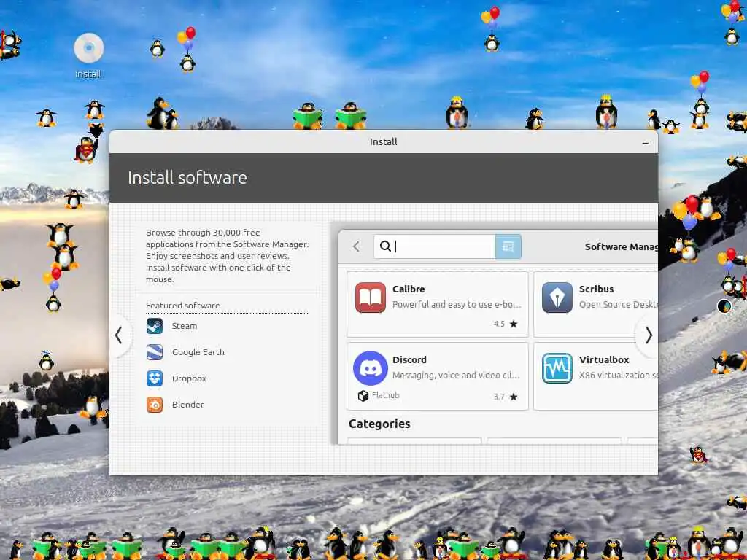
Task: Click the 'Browse through 30,000 free' paragraph
Action: tap(228, 256)
